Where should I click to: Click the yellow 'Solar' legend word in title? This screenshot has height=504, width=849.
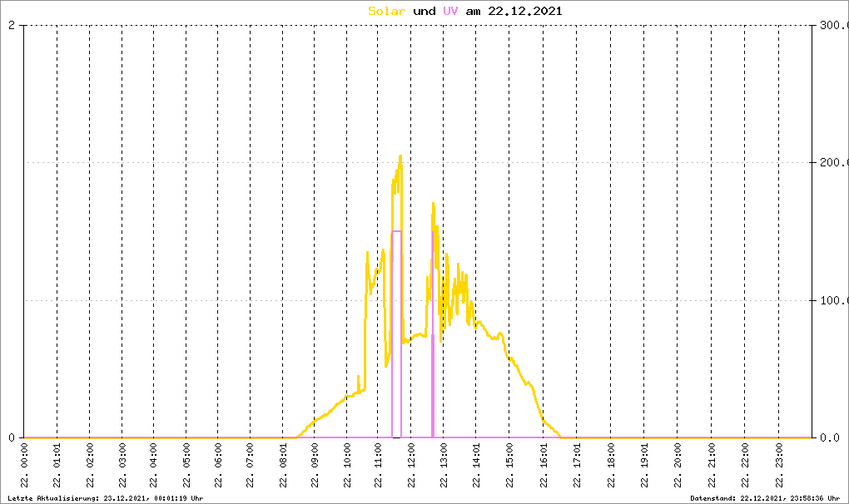(x=387, y=11)
